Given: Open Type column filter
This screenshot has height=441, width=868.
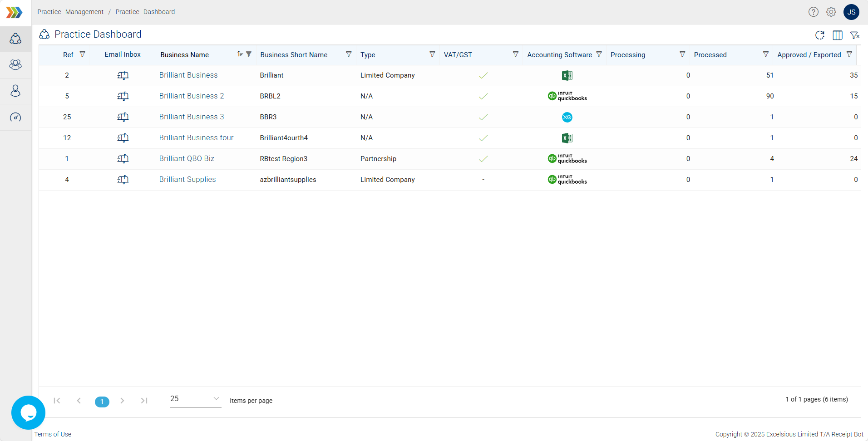Looking at the screenshot, I should [432, 54].
